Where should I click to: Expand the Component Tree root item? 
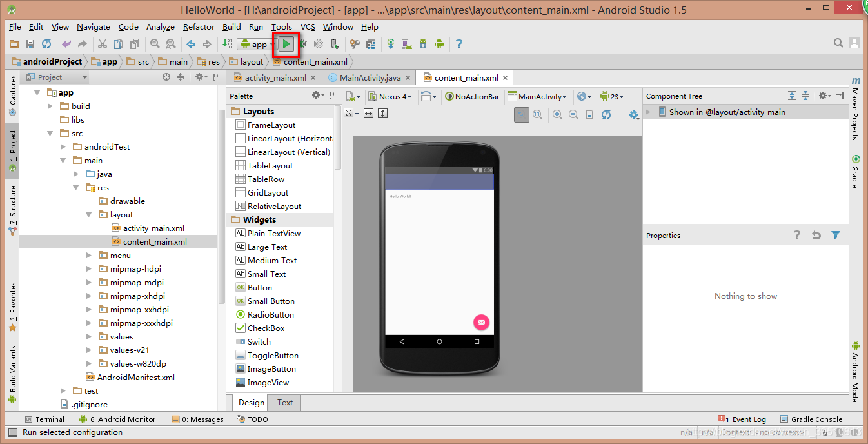pyautogui.click(x=649, y=112)
